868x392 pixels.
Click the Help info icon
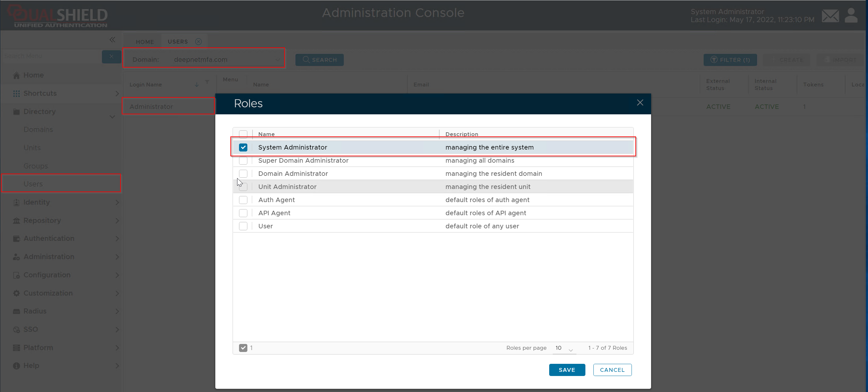[16, 366]
